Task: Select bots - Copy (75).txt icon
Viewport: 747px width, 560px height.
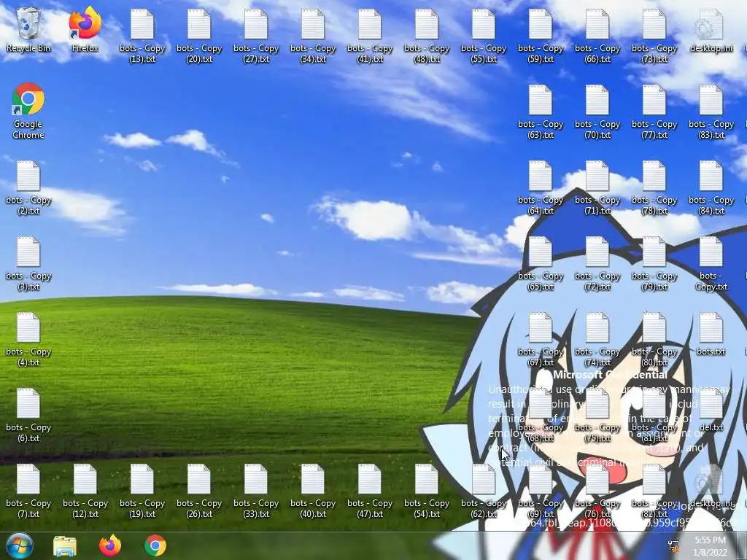Action: pyautogui.click(x=597, y=415)
